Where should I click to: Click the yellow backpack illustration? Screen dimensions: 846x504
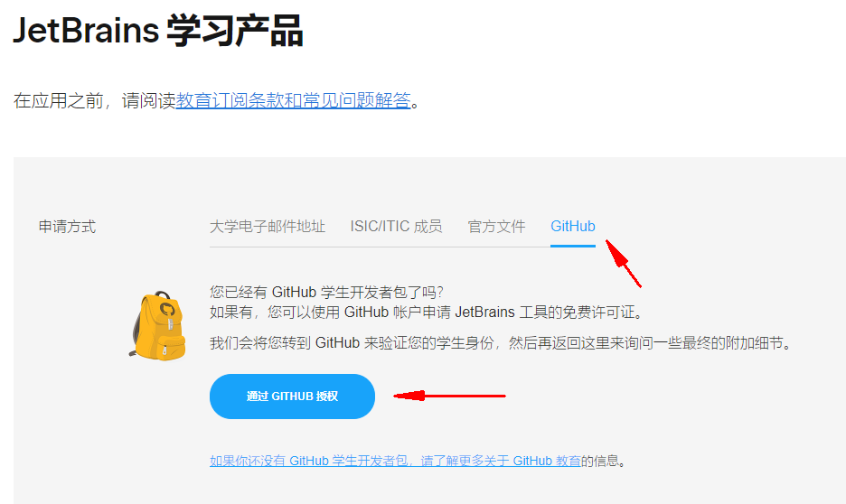158,326
